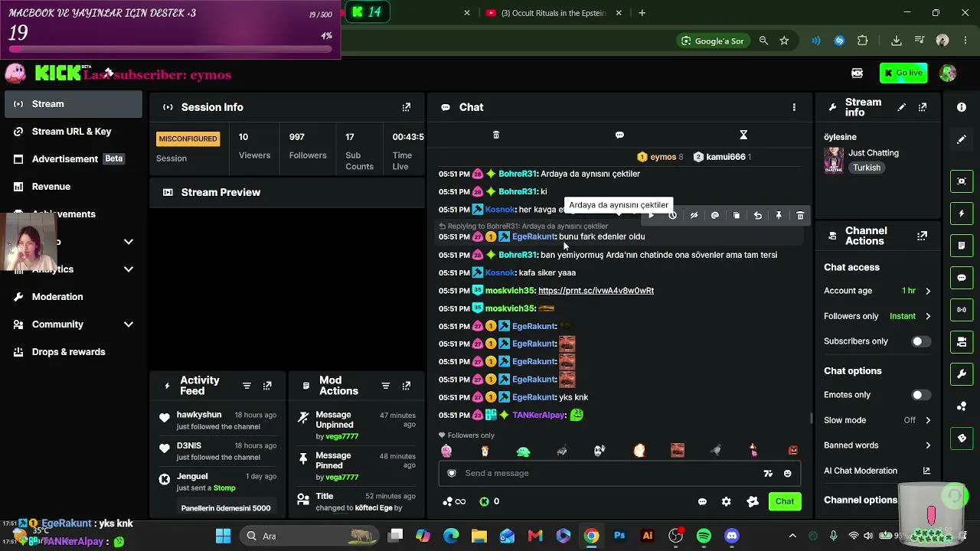Open the Windows Start menu
Screen dimensions: 980x551
click(x=224, y=536)
